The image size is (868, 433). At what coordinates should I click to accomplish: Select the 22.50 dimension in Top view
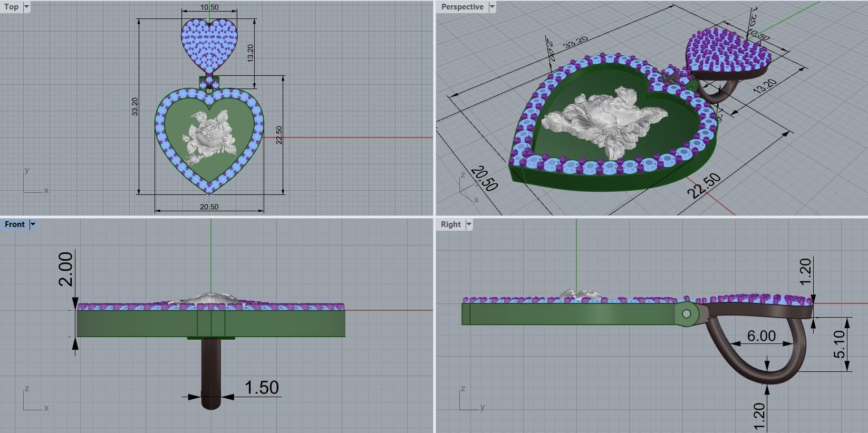click(279, 135)
